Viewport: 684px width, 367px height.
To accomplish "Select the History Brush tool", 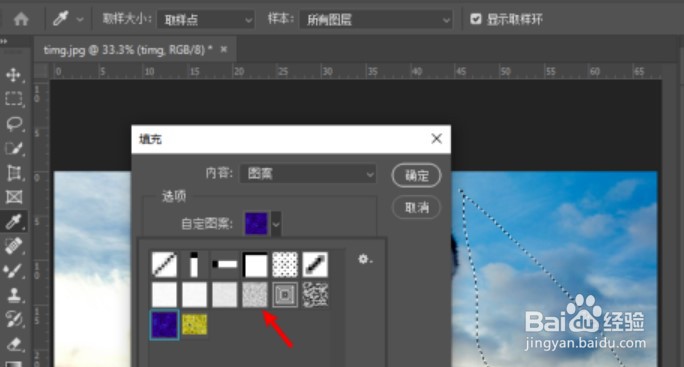I will 14,320.
